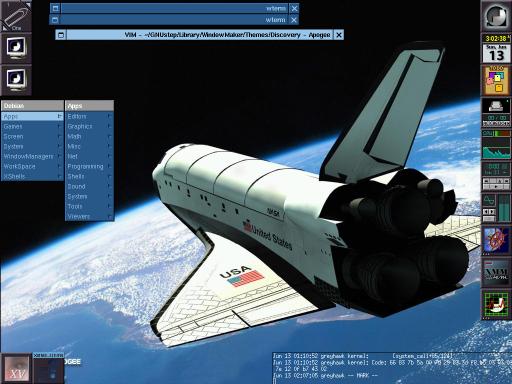
Task: Expand System submenu in Apps menu
Action: [x=89, y=196]
